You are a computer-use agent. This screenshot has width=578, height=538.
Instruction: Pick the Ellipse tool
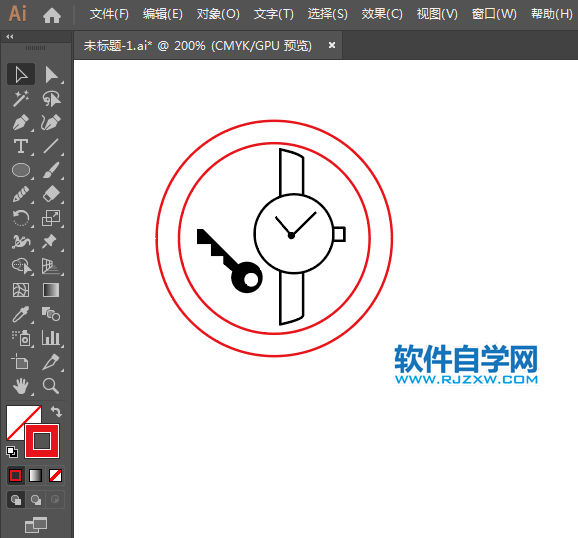coord(21,170)
